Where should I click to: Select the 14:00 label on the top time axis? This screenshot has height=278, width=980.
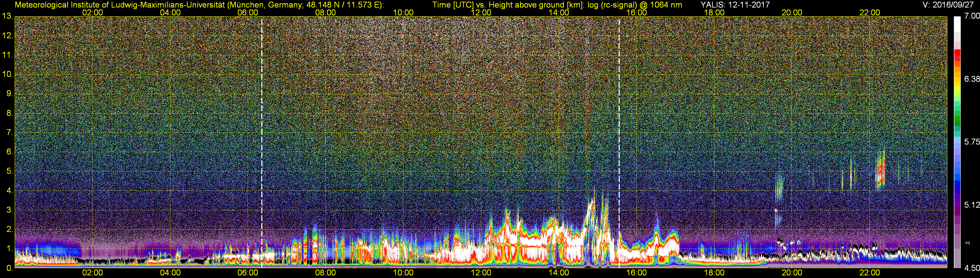559,12
